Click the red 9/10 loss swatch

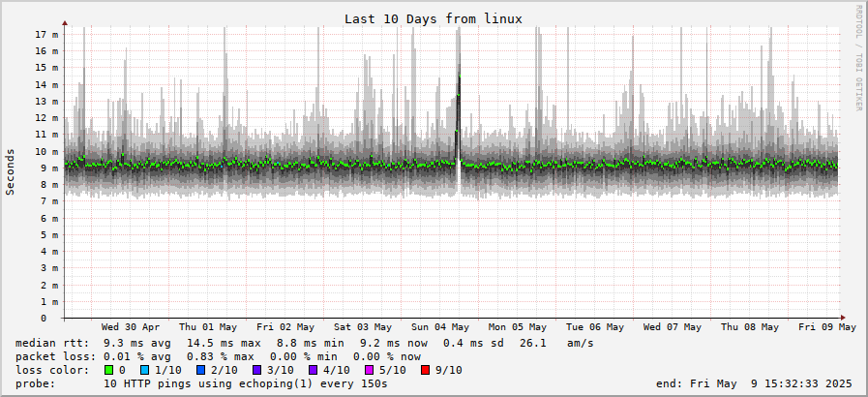coord(425,370)
